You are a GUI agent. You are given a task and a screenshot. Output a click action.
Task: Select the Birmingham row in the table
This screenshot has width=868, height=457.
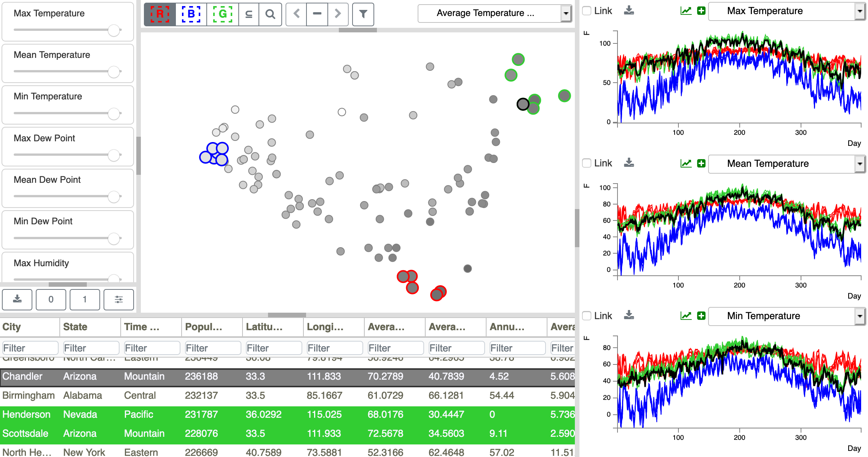pos(287,396)
